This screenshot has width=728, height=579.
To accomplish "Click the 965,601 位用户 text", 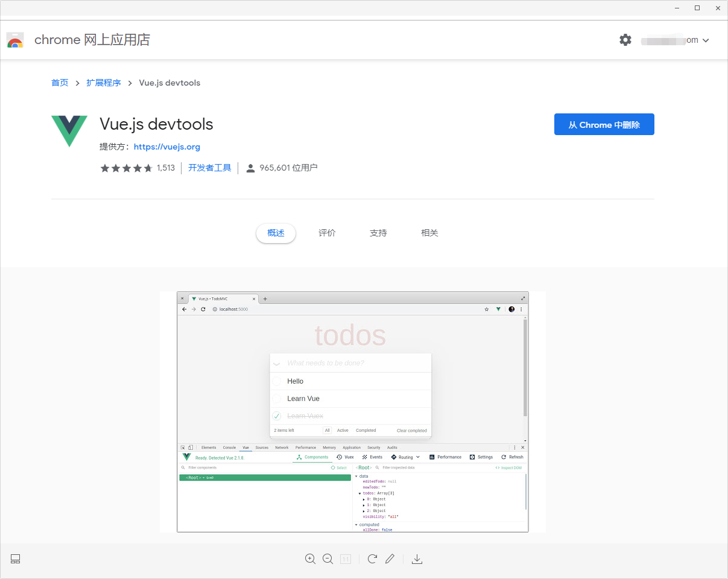I will point(288,168).
